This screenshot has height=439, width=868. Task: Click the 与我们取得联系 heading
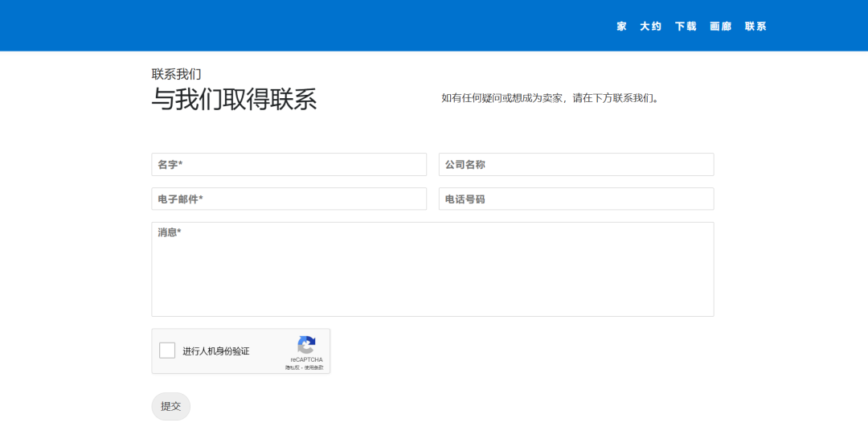(x=234, y=101)
